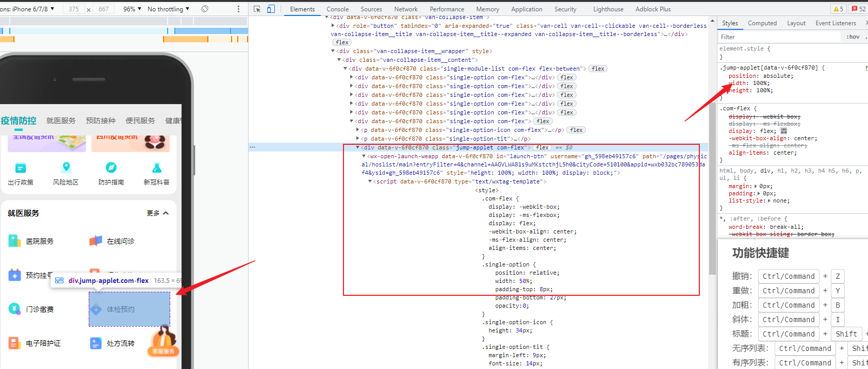Click the 体检预约 highlighted option
This screenshot has width=868, height=369.
pyautogui.click(x=129, y=309)
